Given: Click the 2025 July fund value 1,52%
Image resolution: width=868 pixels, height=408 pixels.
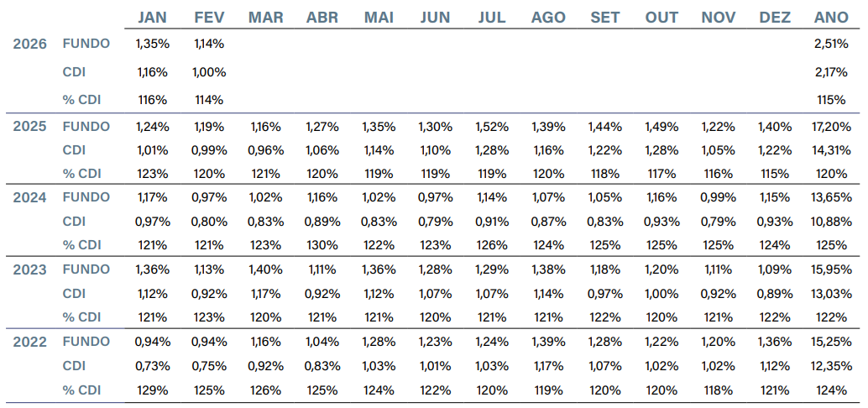Looking at the screenshot, I should 492,127.
